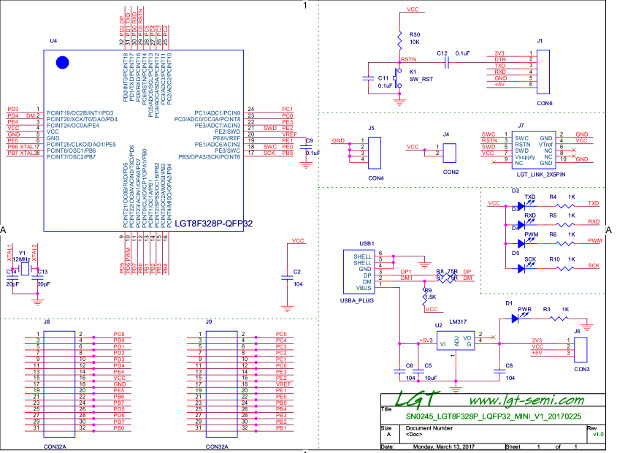Click resistor R10 on the SCK line
The image size is (640, 453).
coord(566,268)
